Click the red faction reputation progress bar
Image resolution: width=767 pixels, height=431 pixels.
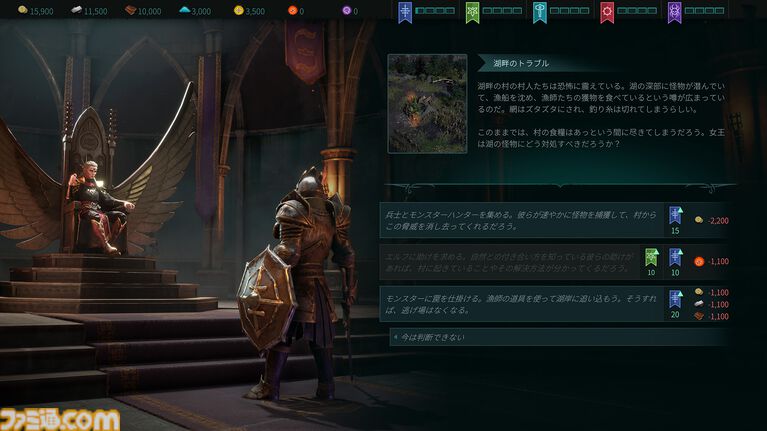point(637,11)
